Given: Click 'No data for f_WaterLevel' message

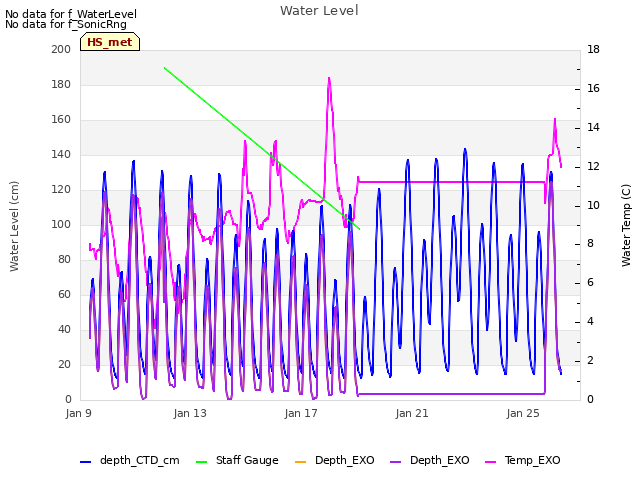Looking at the screenshot, I should [71, 14].
